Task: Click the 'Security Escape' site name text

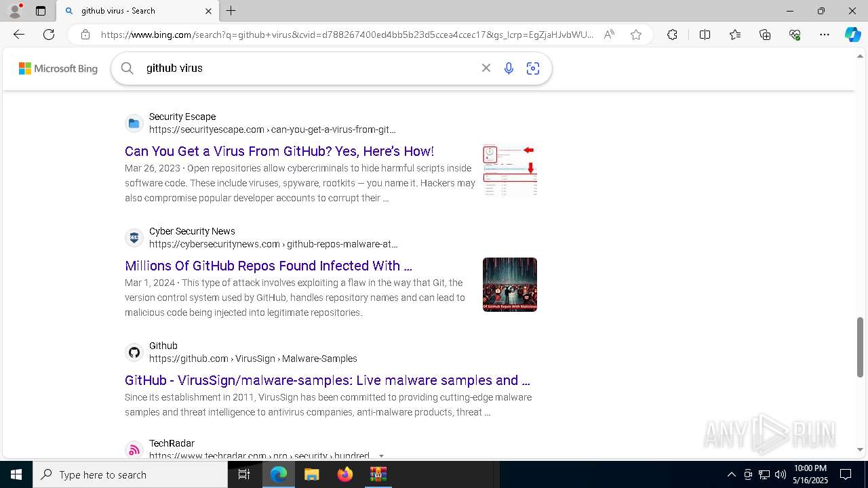Action: click(182, 117)
